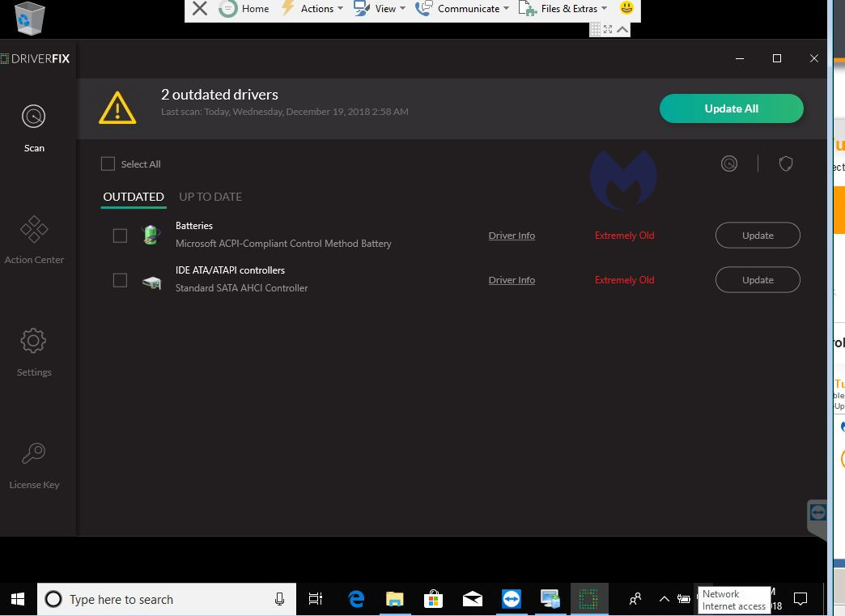845x616 pixels.
Task: Open the Scan section in the sidebar
Action: point(33,128)
